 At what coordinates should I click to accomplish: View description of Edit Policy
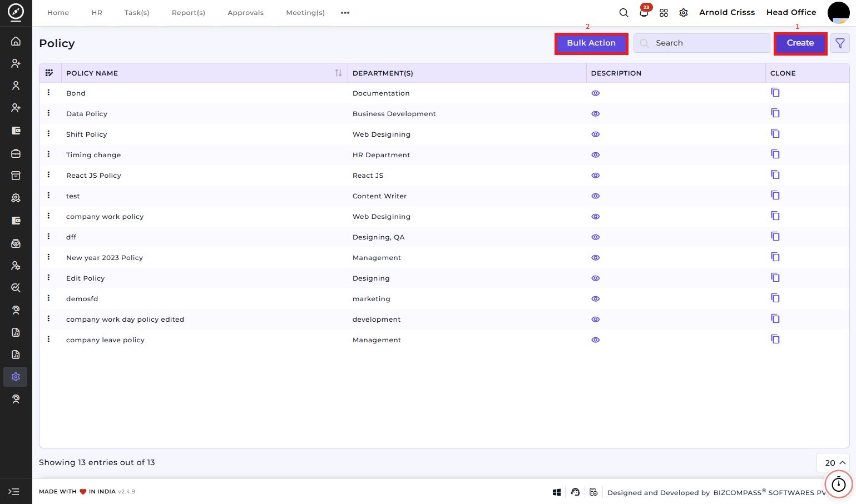[595, 278]
